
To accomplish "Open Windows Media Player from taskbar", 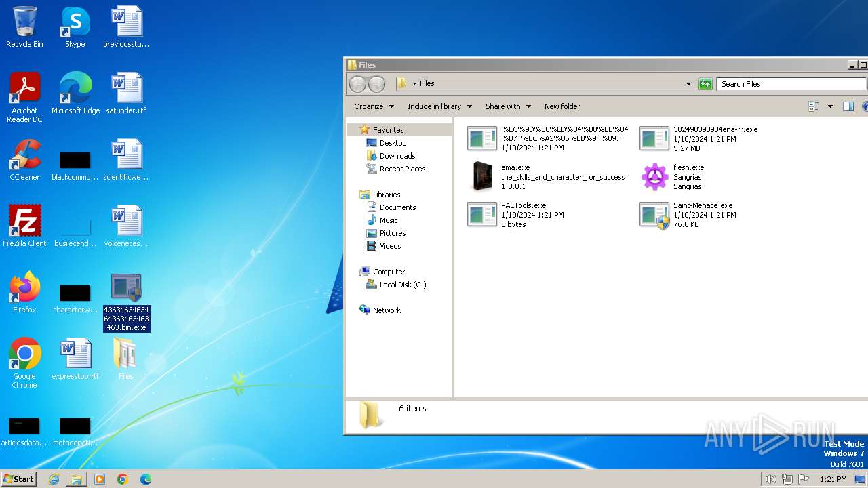I will click(x=100, y=479).
